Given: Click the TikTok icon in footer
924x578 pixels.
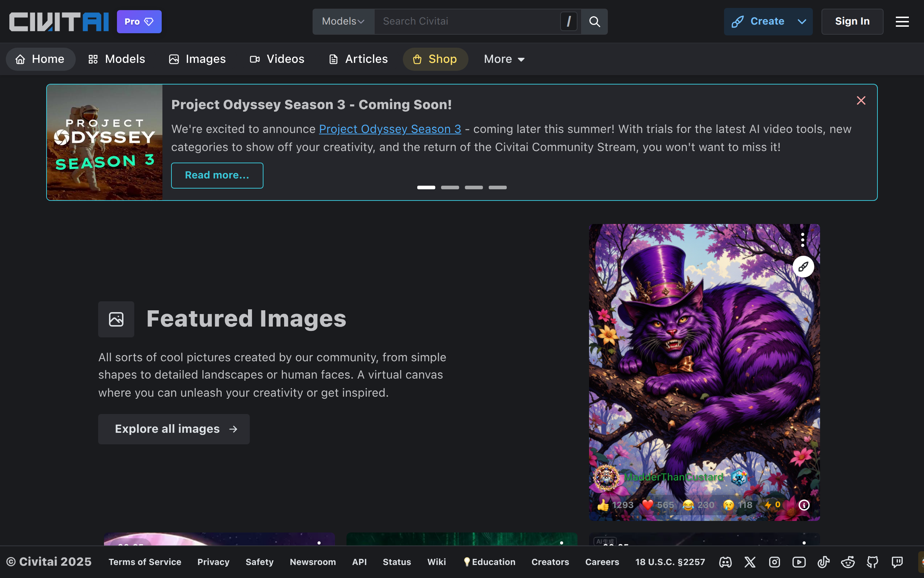Looking at the screenshot, I should point(823,562).
